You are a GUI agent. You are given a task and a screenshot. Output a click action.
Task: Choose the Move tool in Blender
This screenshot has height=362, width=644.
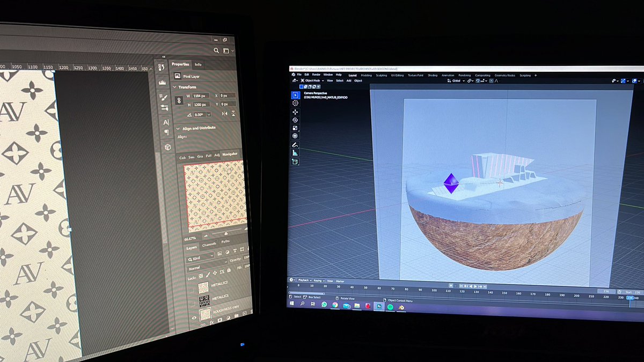coord(295,112)
